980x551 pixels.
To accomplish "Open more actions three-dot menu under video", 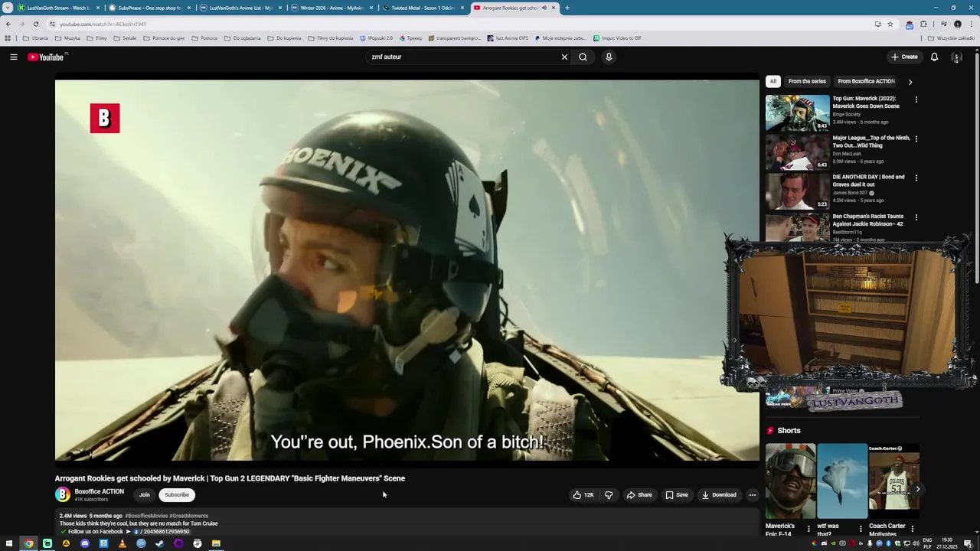I will pyautogui.click(x=752, y=494).
